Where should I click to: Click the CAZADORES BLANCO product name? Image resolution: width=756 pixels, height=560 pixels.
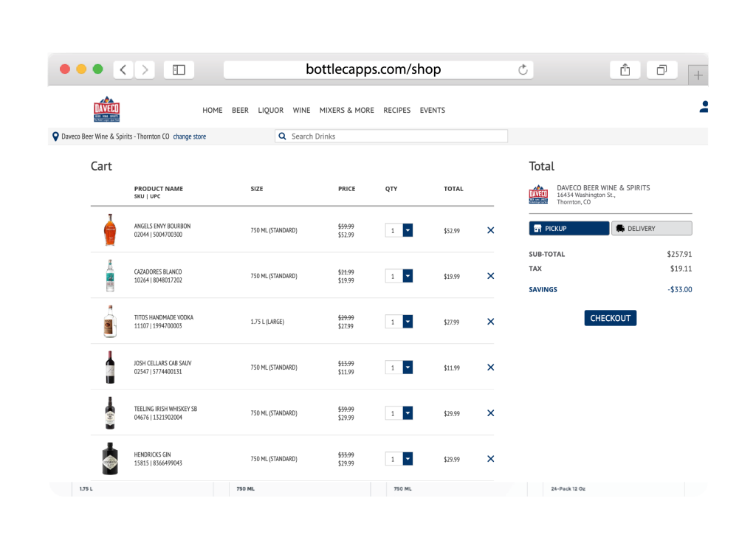158,272
